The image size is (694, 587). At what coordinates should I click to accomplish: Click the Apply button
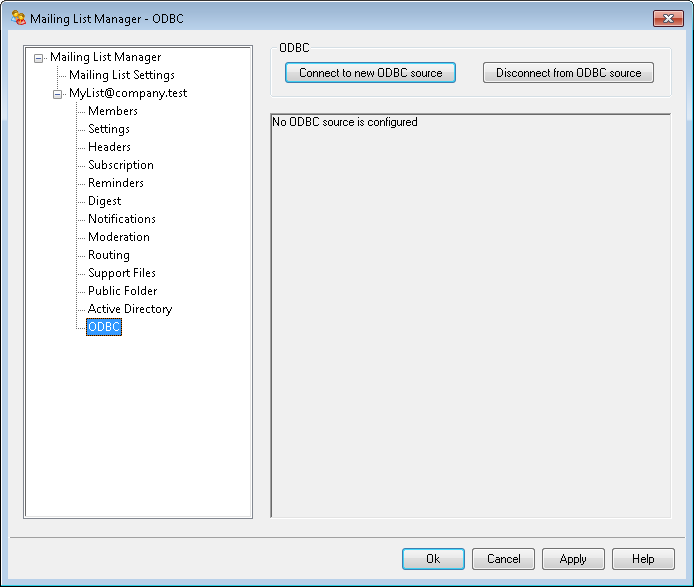(x=573, y=559)
